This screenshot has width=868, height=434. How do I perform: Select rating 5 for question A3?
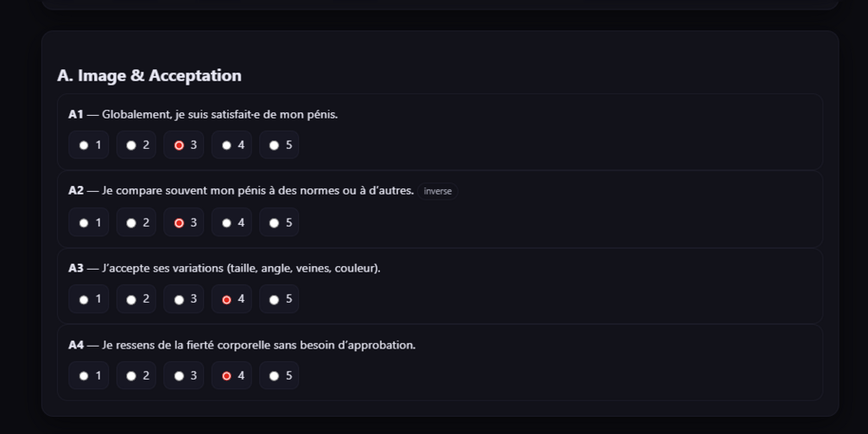coord(279,299)
